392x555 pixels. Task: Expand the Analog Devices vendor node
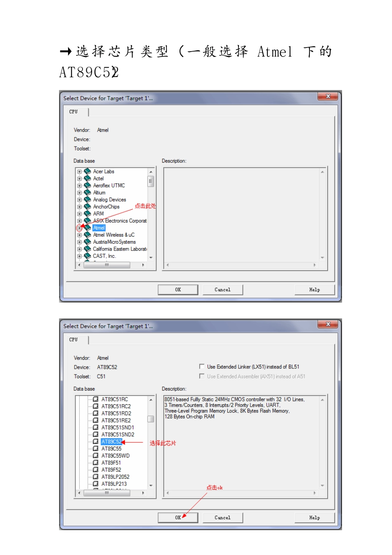(79, 199)
